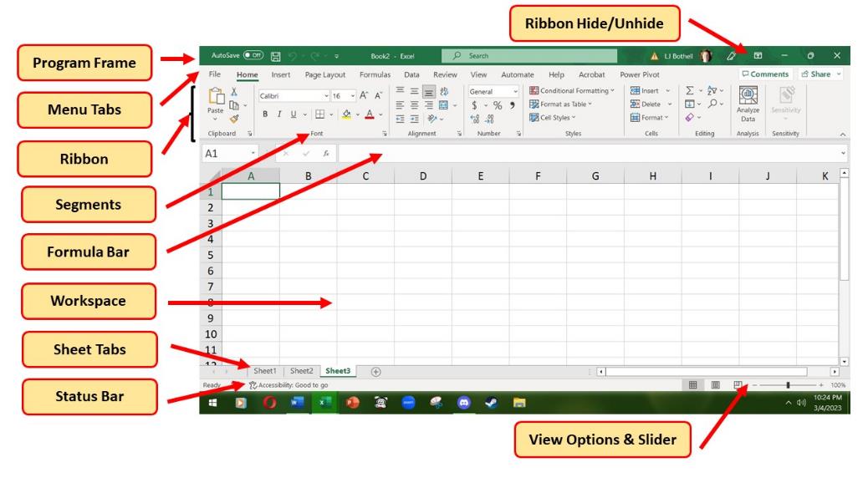Toggle bold formatting
Viewport: 868px width, 488px height.
click(x=265, y=114)
